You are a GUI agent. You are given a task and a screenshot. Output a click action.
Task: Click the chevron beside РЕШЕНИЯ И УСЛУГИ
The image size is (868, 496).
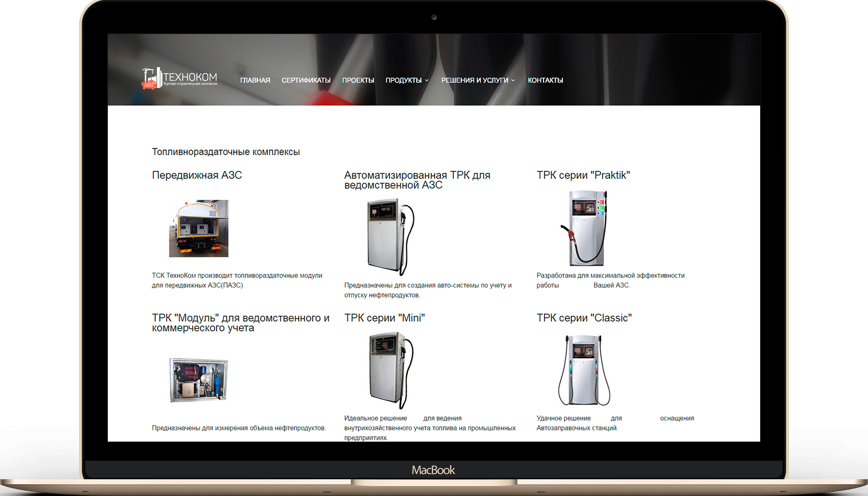tap(513, 81)
